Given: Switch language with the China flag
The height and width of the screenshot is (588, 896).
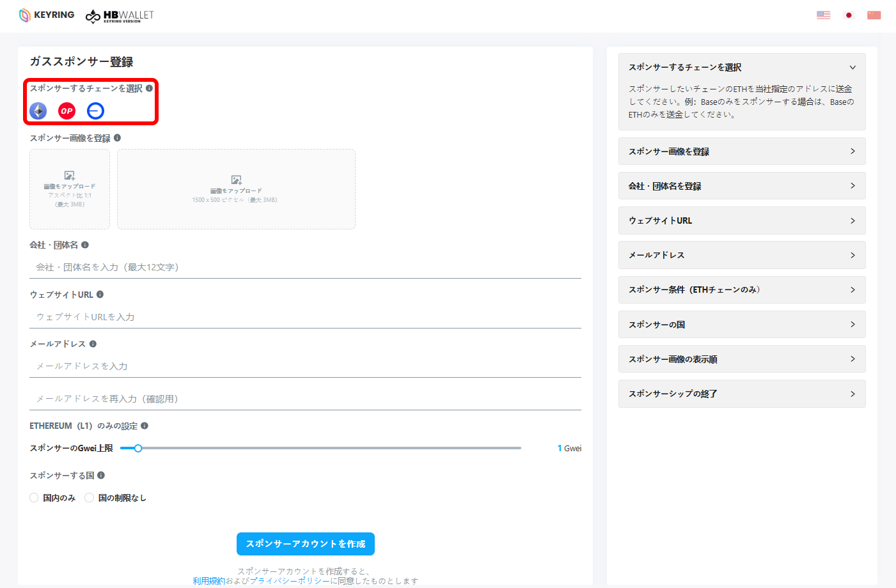Looking at the screenshot, I should point(874,15).
